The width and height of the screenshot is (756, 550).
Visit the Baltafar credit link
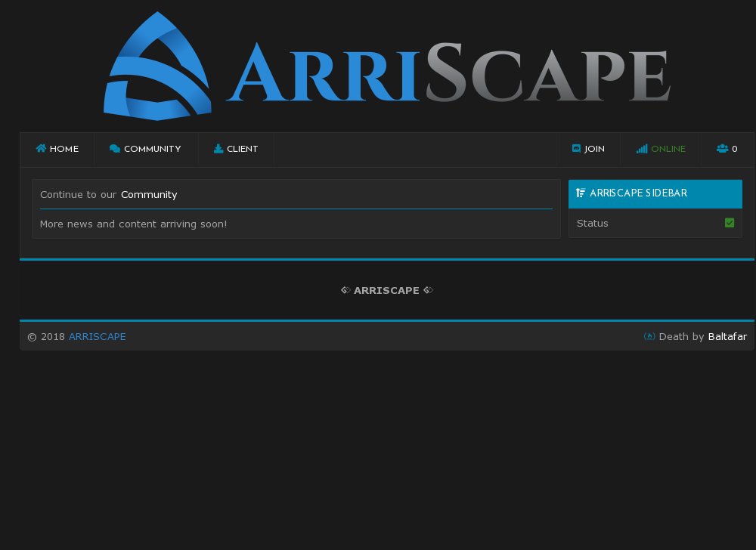pos(727,336)
